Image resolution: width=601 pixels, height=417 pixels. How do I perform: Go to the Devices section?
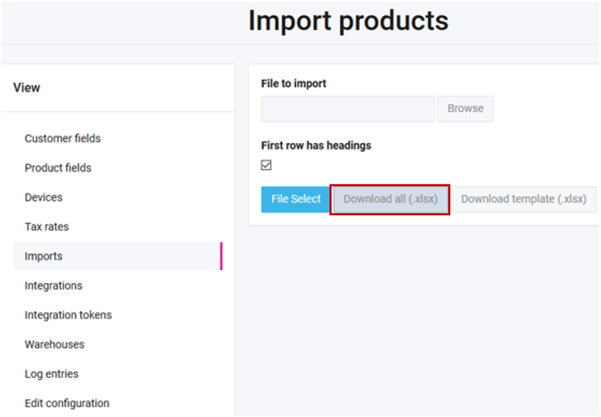pos(43,197)
